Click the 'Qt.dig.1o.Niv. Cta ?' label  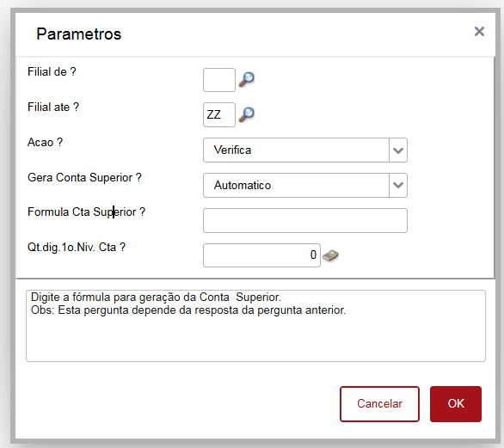coord(77,247)
